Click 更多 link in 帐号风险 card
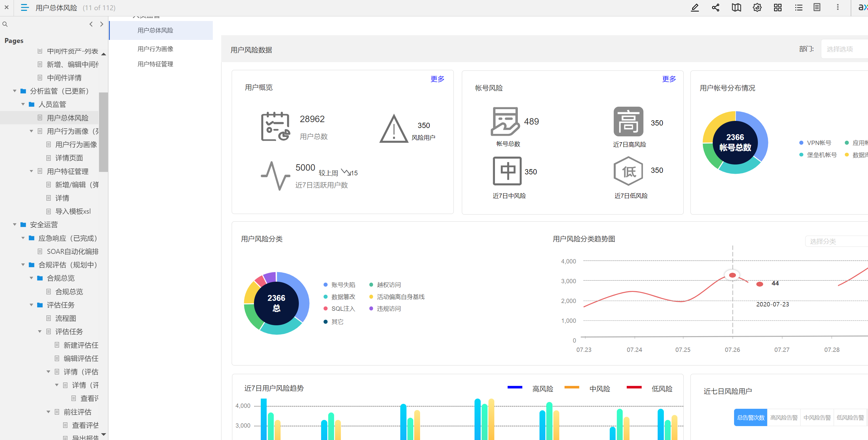 (x=669, y=79)
